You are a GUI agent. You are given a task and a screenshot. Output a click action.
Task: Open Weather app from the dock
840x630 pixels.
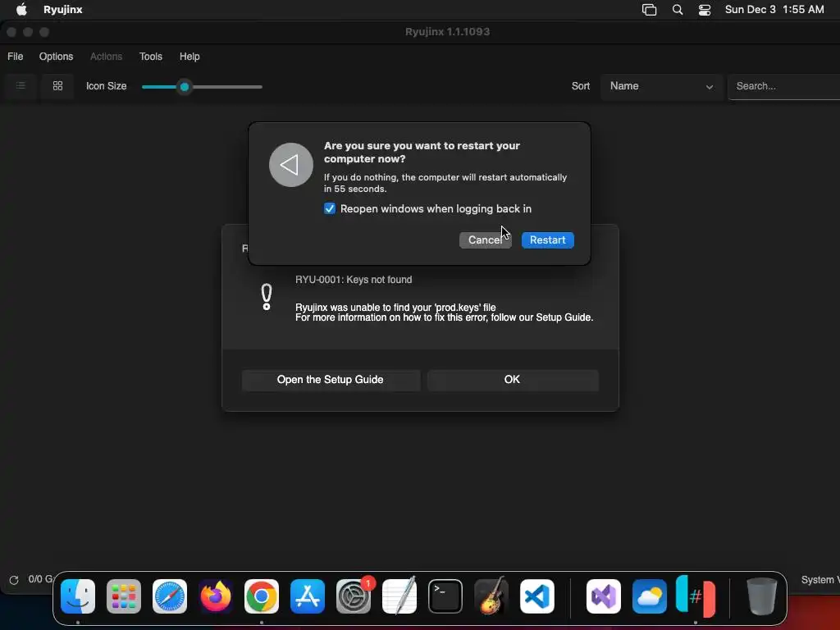(x=650, y=596)
